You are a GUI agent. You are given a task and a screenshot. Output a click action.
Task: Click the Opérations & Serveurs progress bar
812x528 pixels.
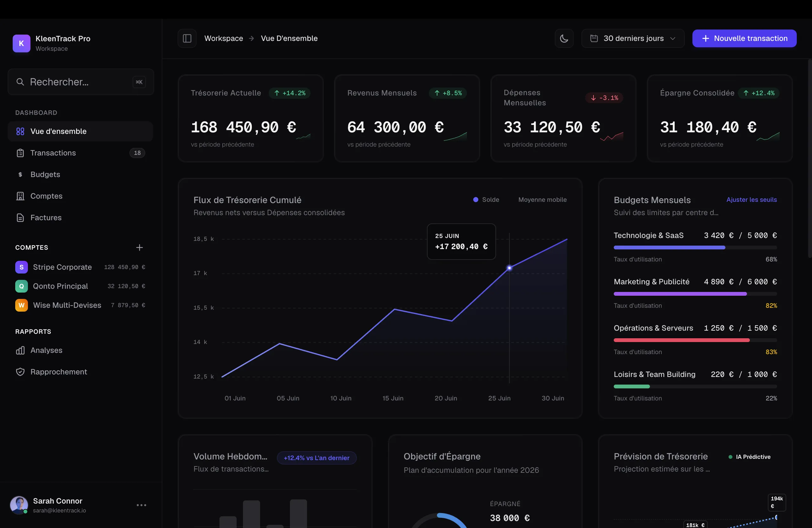pos(695,340)
